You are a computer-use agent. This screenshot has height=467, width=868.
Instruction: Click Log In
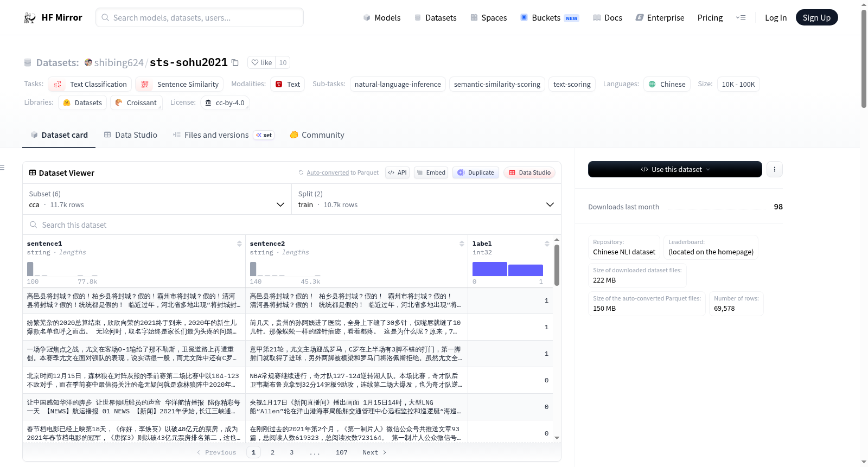(x=776, y=17)
